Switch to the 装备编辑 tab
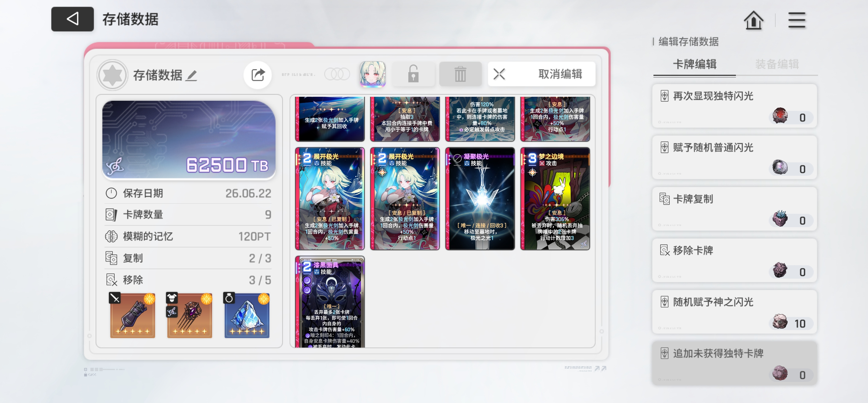 coord(777,64)
